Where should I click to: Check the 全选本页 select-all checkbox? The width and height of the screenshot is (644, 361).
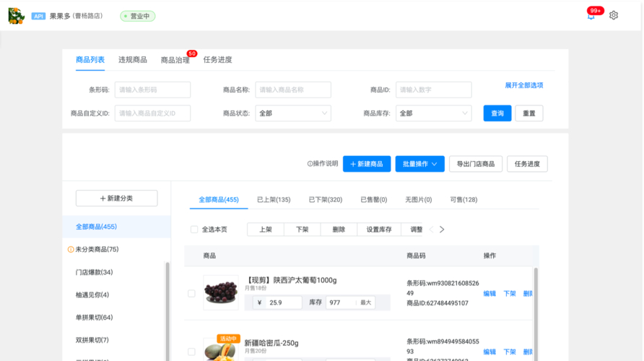click(193, 230)
